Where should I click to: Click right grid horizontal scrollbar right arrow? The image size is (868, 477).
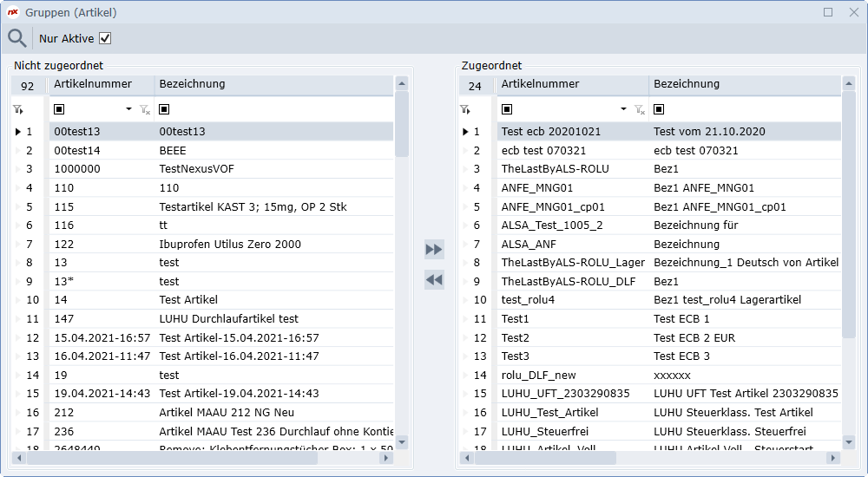point(833,458)
